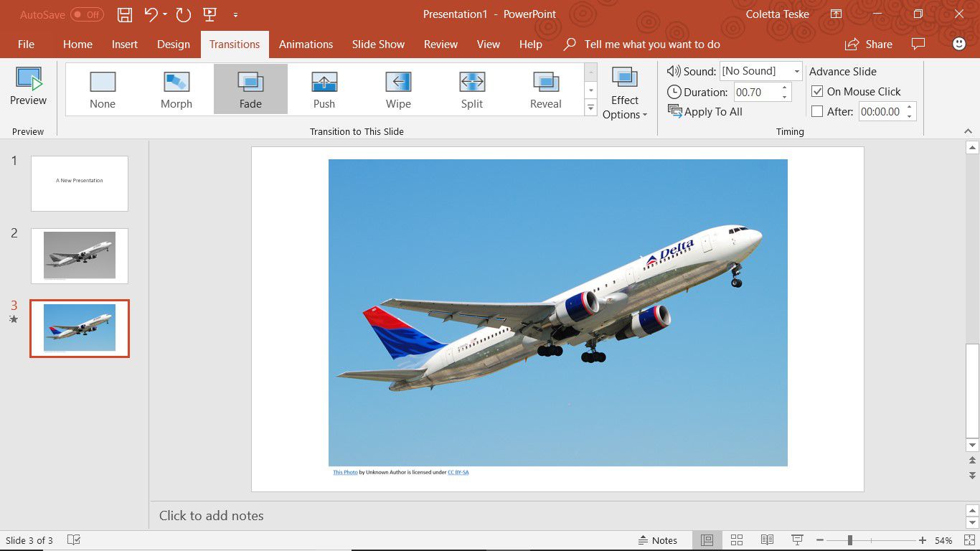Screen dimensions: 980x551
Task: Go to the Design tab
Action: 174,44
